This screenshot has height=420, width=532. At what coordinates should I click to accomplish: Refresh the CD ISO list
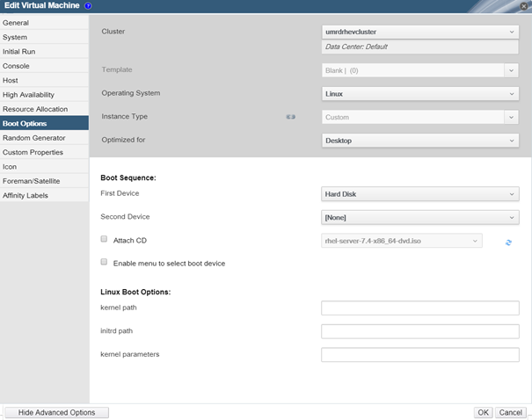point(508,243)
